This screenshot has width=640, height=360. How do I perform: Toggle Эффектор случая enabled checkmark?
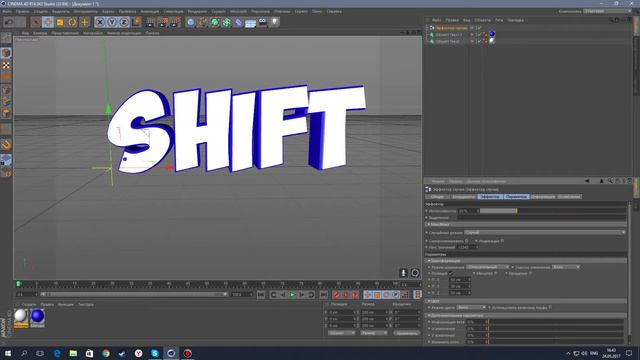pyautogui.click(x=480, y=28)
